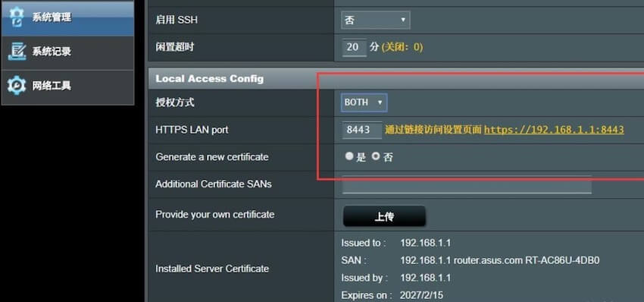Image resolution: width=644 pixels, height=302 pixels.
Task: Click the Expires on 2027/2/15 value
Action: click(421, 295)
